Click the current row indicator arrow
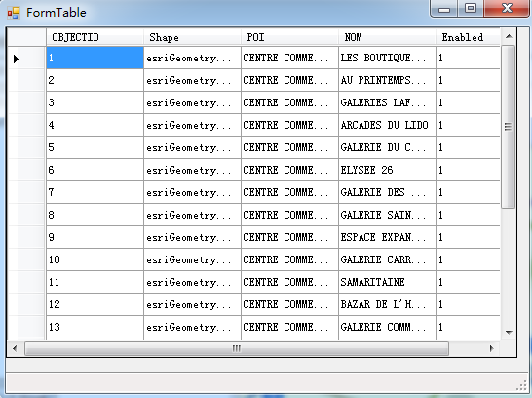The image size is (532, 398). tap(16, 59)
